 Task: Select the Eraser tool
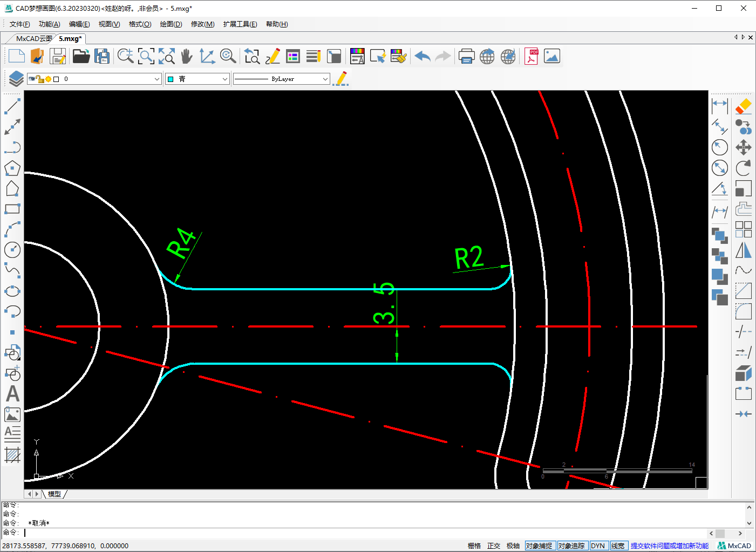pos(743,106)
